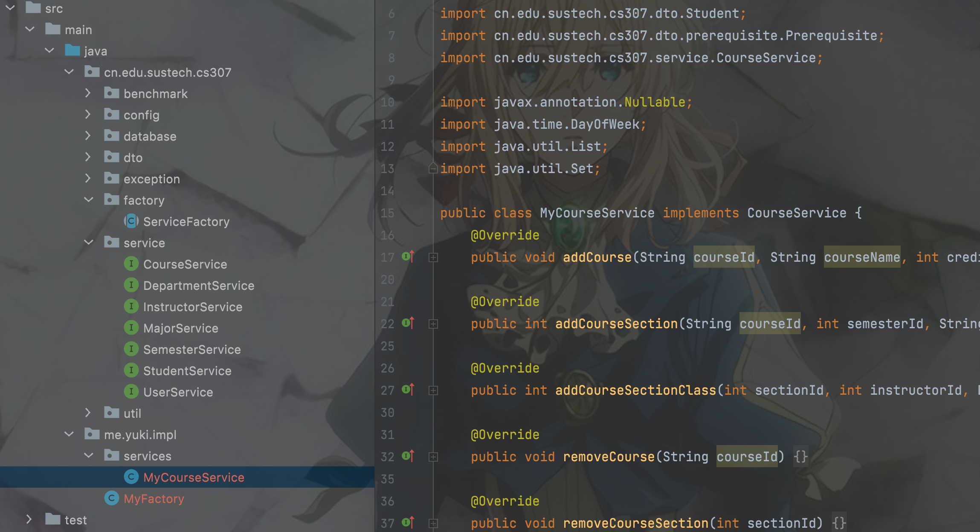Expand the test folder
Viewport: 980px width, 532px height.
[x=29, y=520]
